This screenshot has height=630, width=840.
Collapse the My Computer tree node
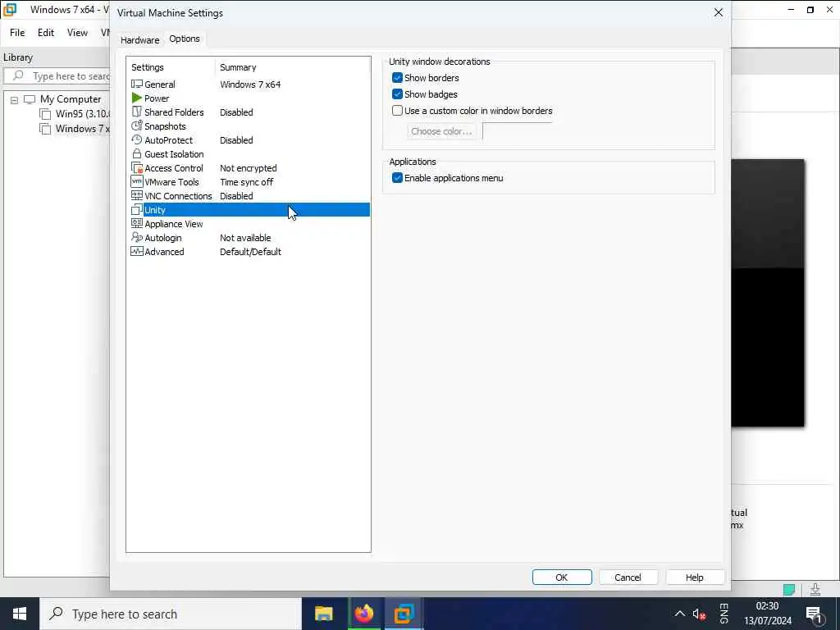pyautogui.click(x=15, y=100)
